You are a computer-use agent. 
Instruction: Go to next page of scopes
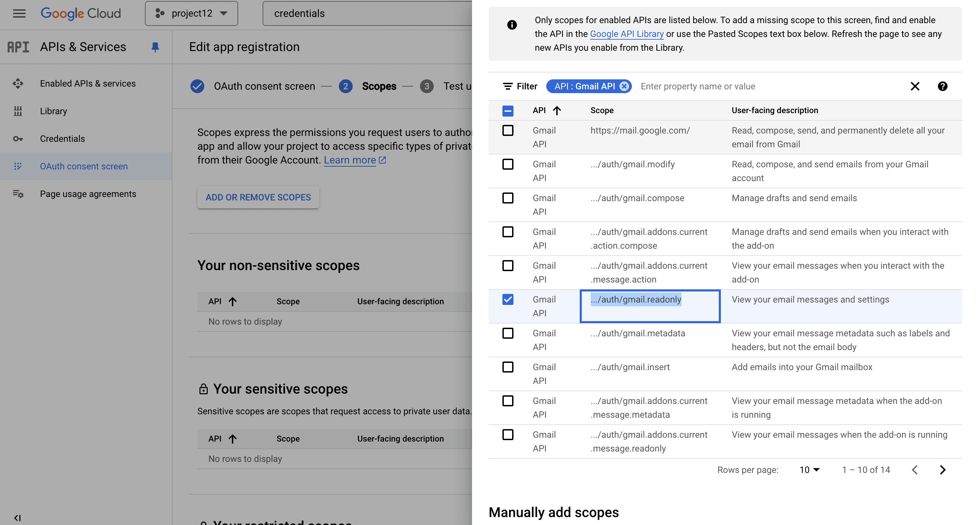point(942,470)
